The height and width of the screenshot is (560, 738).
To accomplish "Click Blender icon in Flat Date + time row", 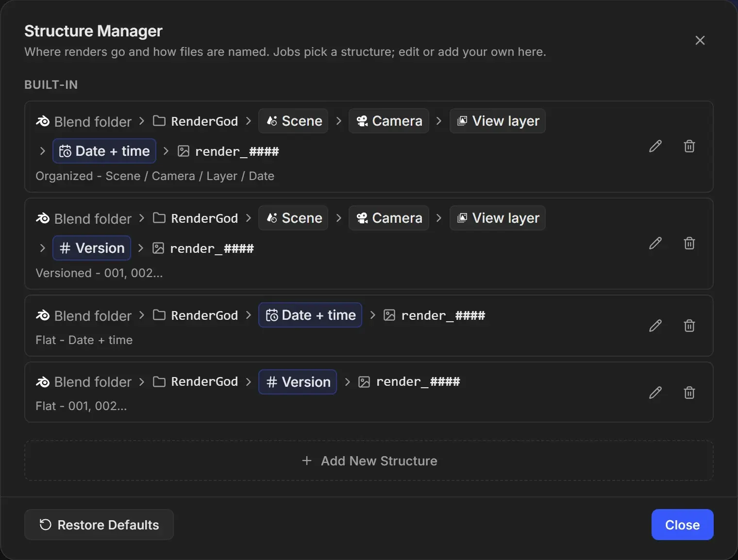I will 43,315.
